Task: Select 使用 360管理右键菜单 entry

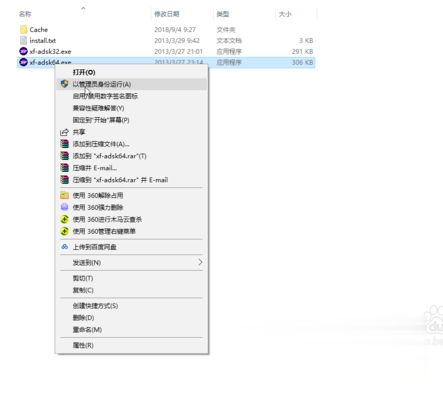Action: coord(132,231)
